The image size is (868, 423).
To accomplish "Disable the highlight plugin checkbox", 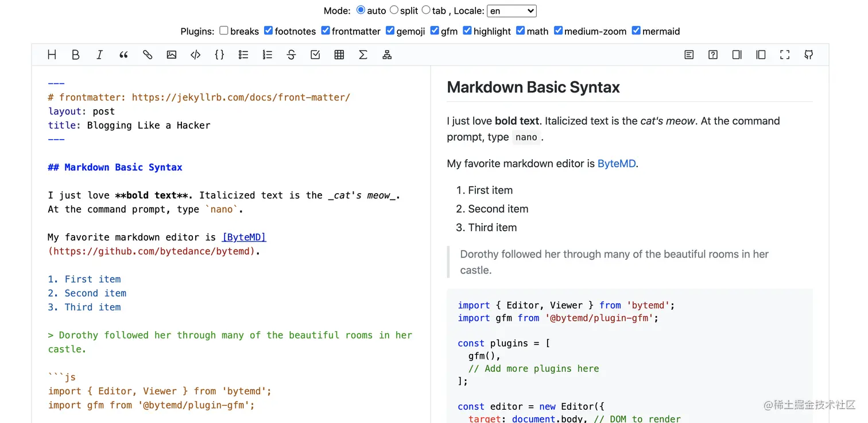I will pyautogui.click(x=467, y=30).
